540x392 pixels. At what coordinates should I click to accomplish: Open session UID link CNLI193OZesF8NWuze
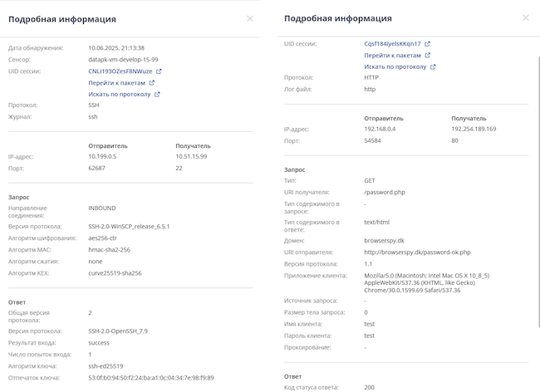point(120,71)
